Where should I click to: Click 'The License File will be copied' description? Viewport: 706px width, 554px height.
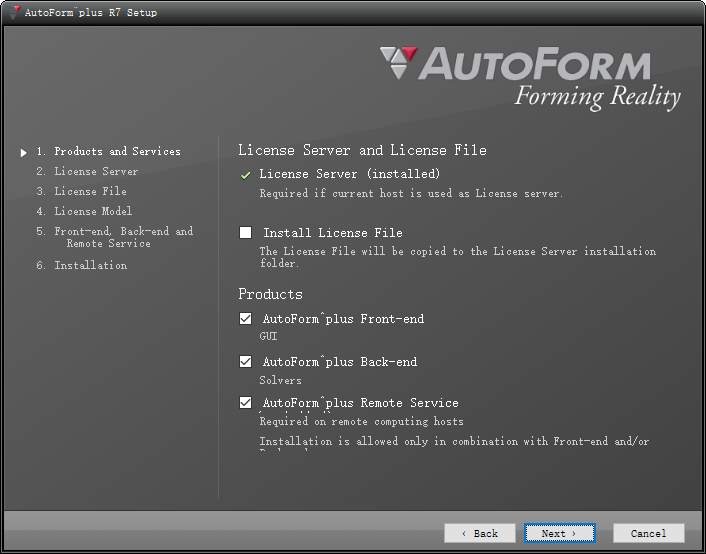(457, 257)
